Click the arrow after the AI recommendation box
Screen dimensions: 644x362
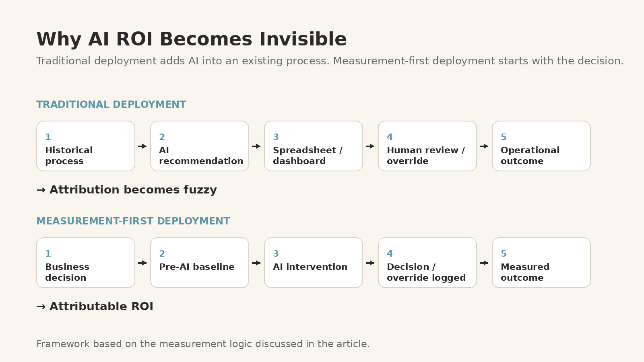point(256,146)
